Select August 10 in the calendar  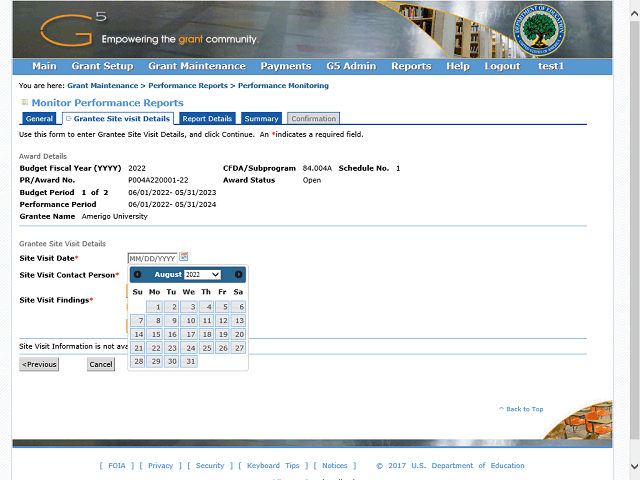pos(189,320)
